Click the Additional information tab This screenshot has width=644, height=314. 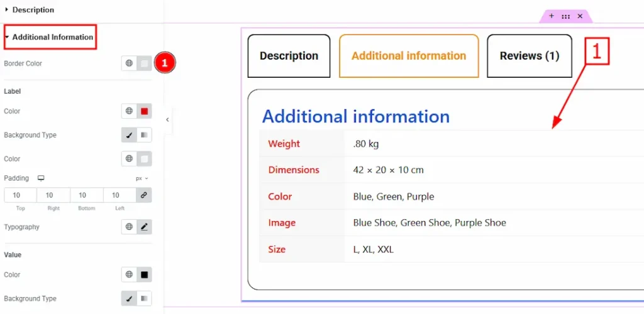click(x=409, y=56)
